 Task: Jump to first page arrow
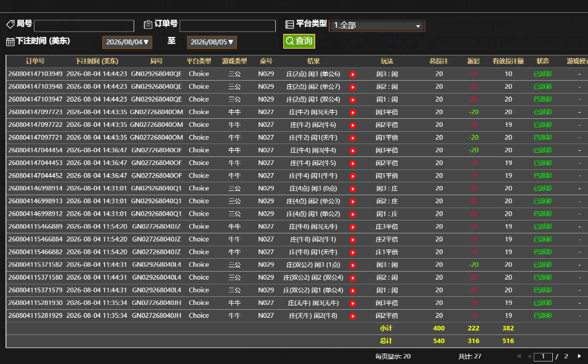coord(519,356)
